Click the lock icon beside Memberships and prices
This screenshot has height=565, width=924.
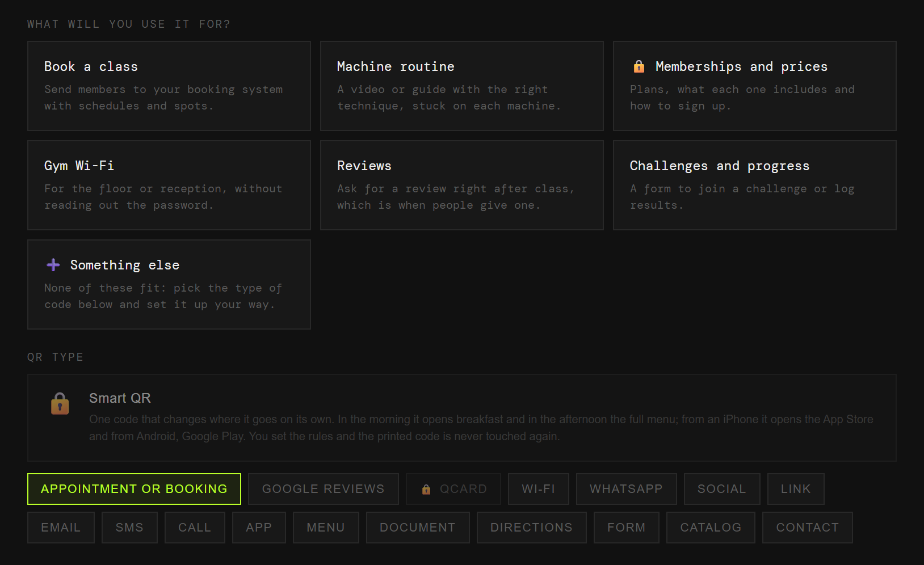pos(639,66)
